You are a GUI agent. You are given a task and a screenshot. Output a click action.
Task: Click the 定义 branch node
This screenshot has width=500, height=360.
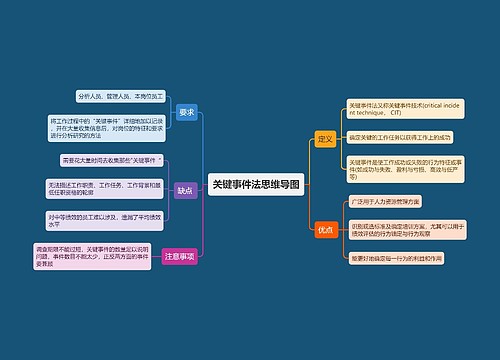(x=325, y=139)
